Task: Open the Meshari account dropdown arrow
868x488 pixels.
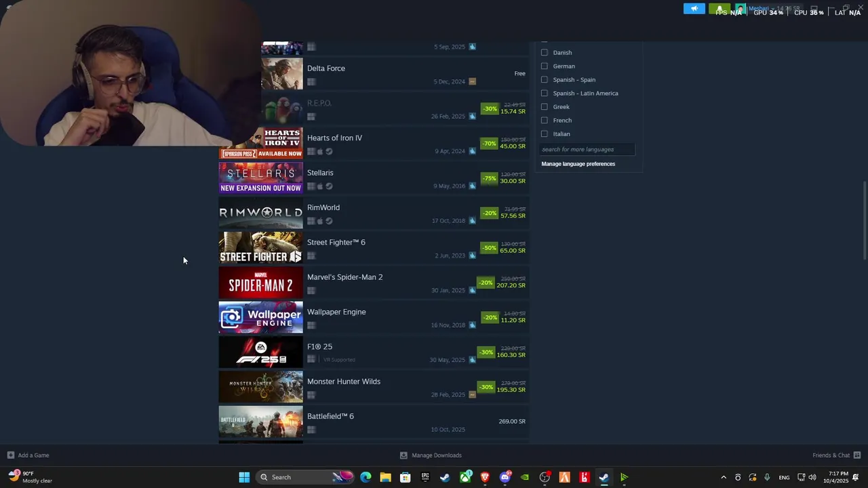Action: pos(774,9)
